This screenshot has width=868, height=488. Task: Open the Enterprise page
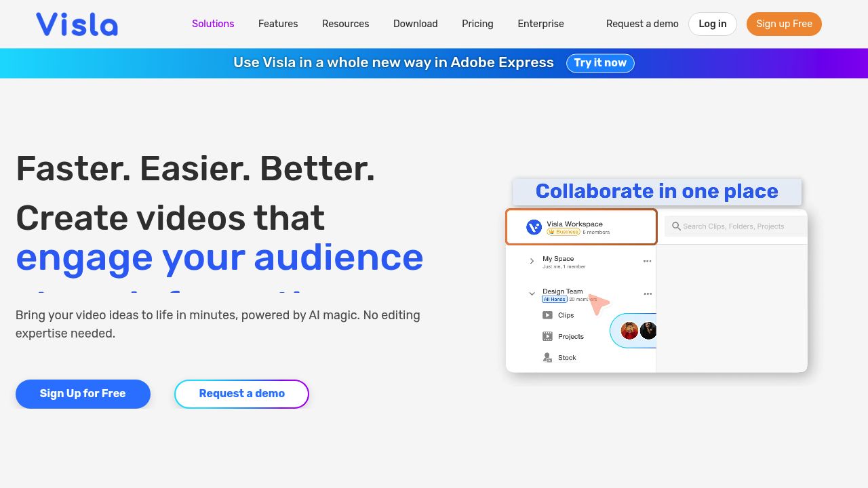pyautogui.click(x=540, y=24)
